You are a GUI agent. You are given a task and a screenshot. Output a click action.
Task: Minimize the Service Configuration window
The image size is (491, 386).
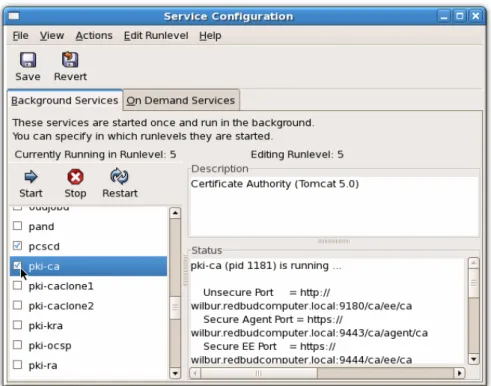pos(444,16)
